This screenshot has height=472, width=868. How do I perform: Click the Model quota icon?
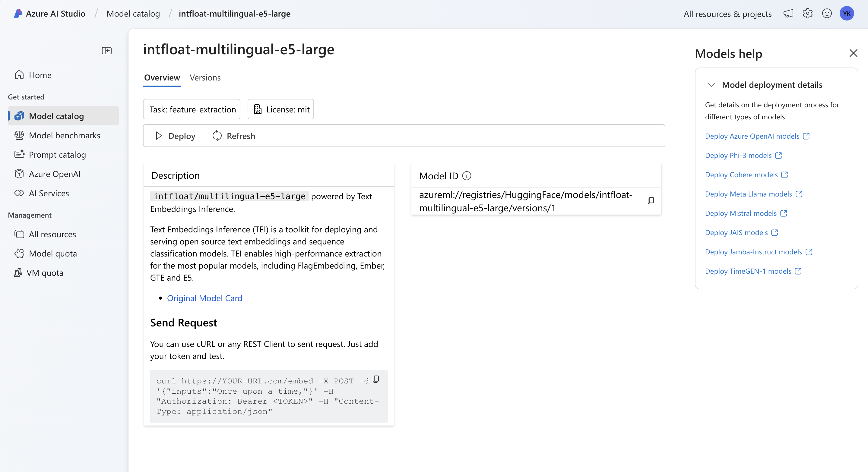19,253
